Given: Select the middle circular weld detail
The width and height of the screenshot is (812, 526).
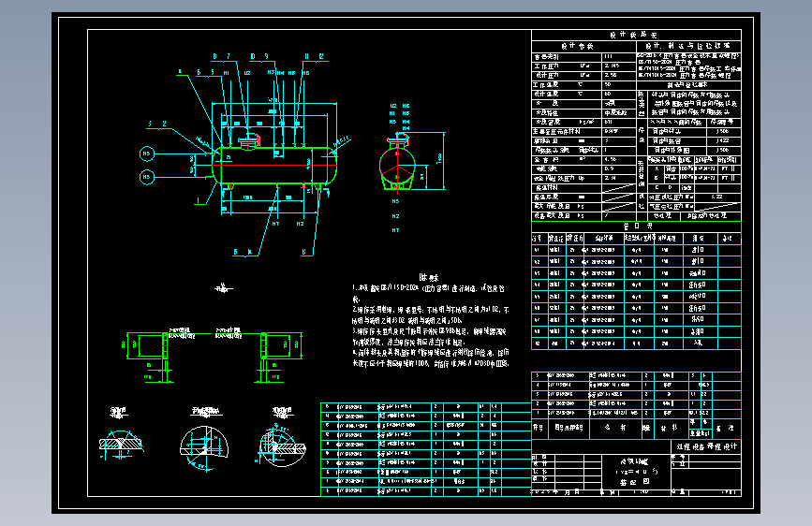Looking at the screenshot, I should point(204,447).
